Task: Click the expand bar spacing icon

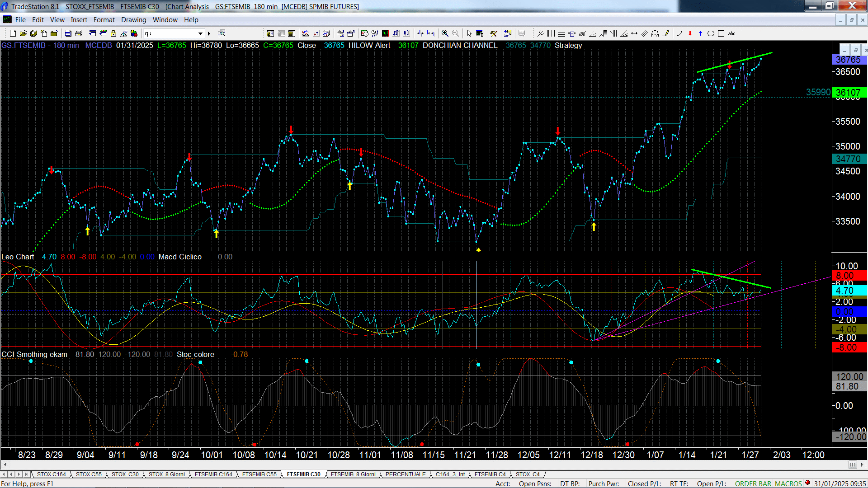Action: pos(431,33)
